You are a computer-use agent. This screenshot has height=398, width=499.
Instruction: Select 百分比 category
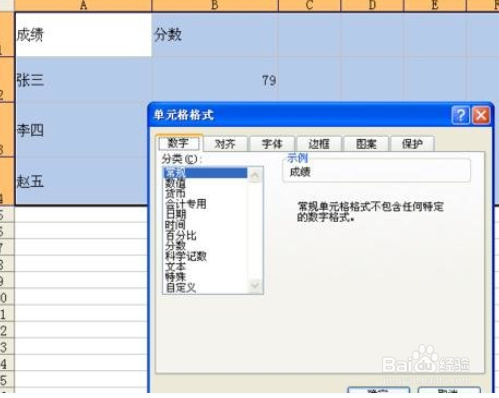pos(205,235)
